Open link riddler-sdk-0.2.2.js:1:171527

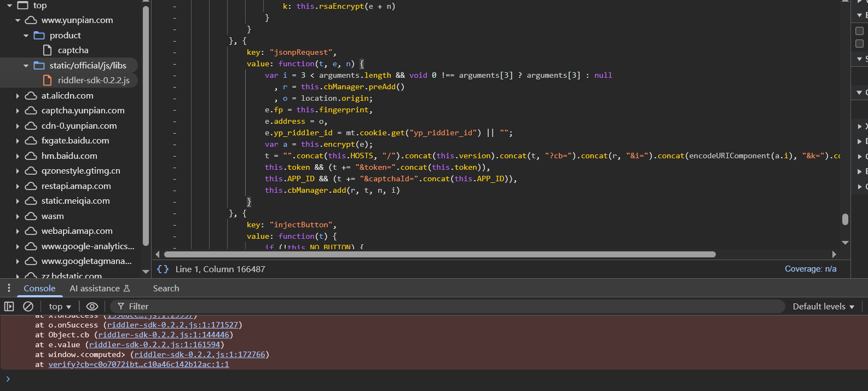pos(172,325)
